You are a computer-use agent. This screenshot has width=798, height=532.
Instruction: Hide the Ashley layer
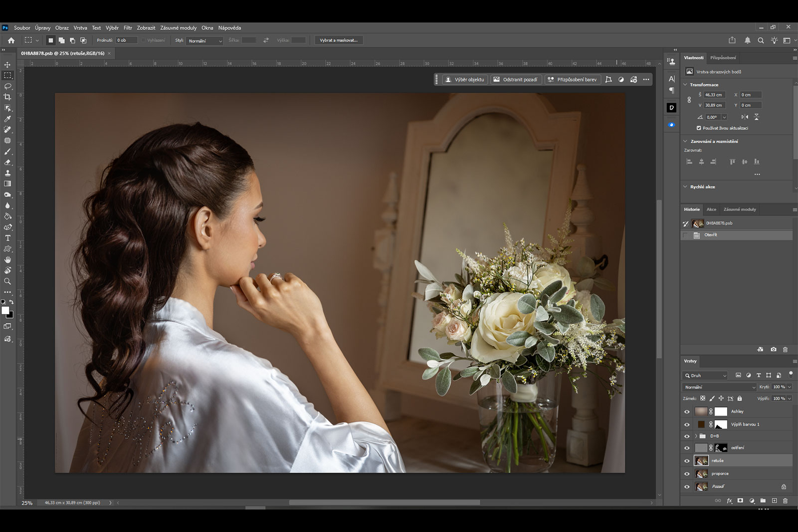(687, 412)
